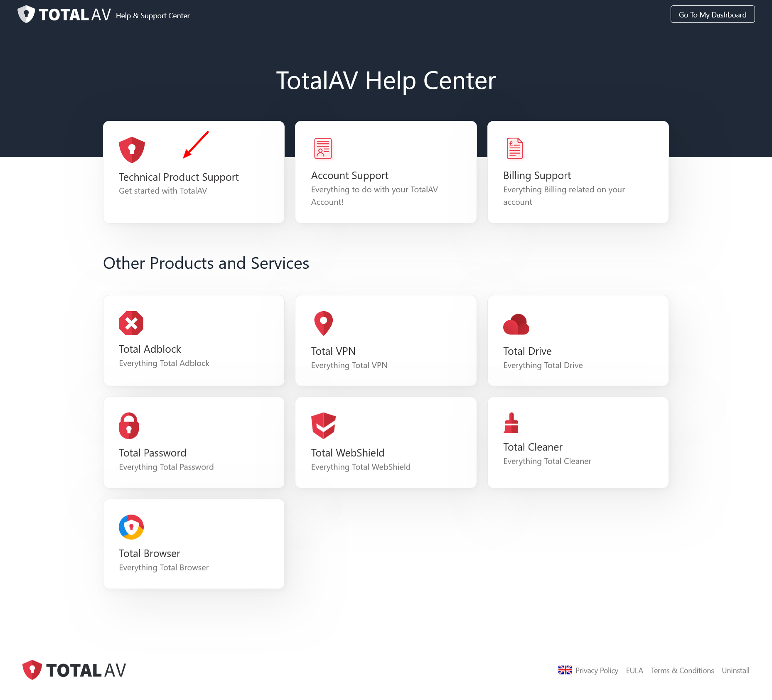Select the Total Drive cloud icon
Viewport: 772px width, 700px height.
point(516,324)
